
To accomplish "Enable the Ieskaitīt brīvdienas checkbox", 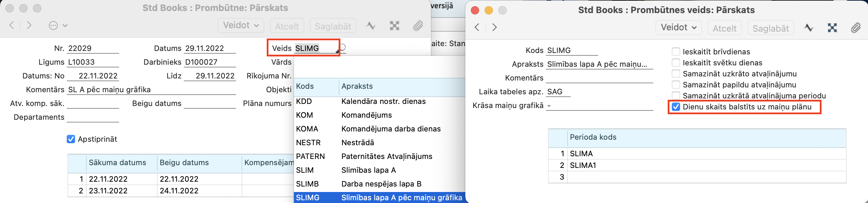I will click(676, 52).
